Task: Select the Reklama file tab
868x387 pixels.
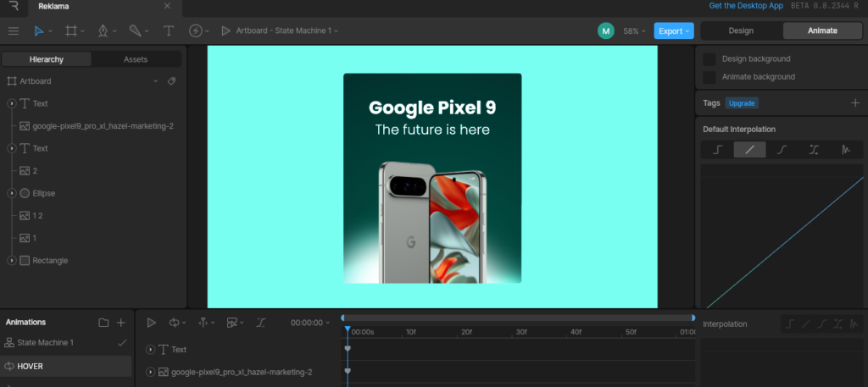Action: pyautogui.click(x=53, y=6)
